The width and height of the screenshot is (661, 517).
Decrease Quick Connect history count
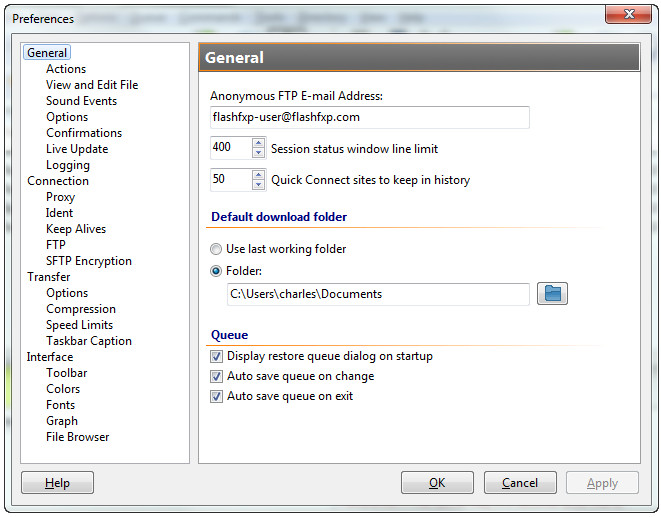click(x=258, y=184)
